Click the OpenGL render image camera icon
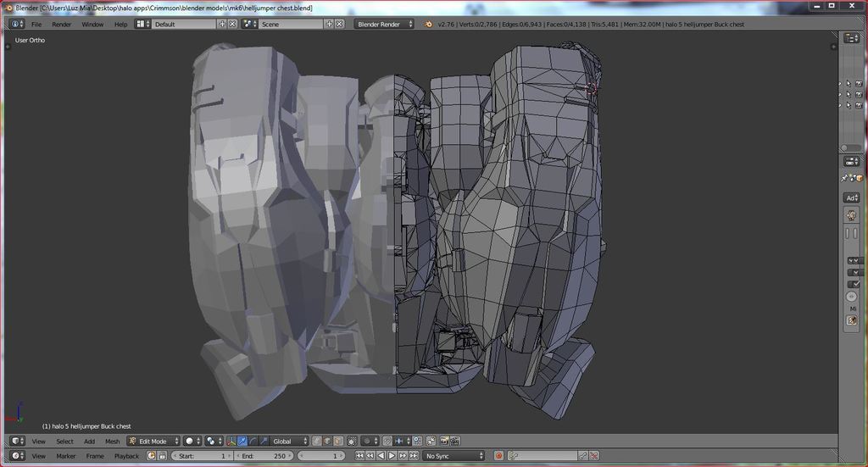 [443, 441]
